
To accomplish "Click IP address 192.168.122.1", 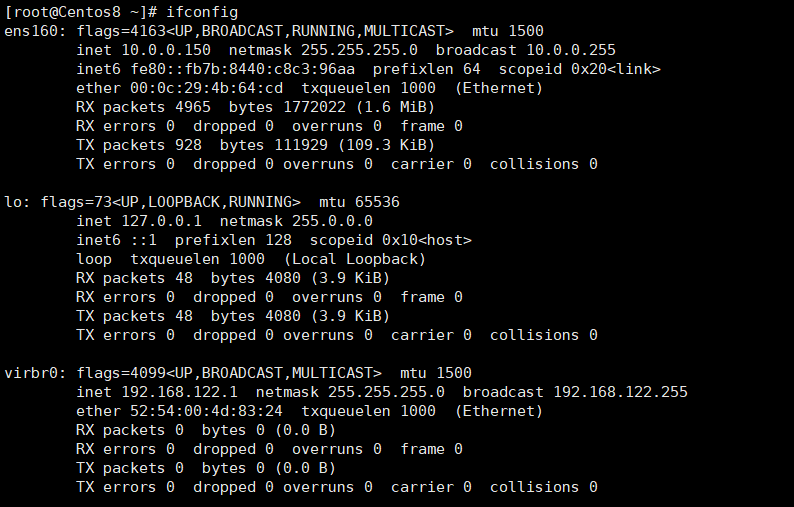I will click(x=184, y=392).
